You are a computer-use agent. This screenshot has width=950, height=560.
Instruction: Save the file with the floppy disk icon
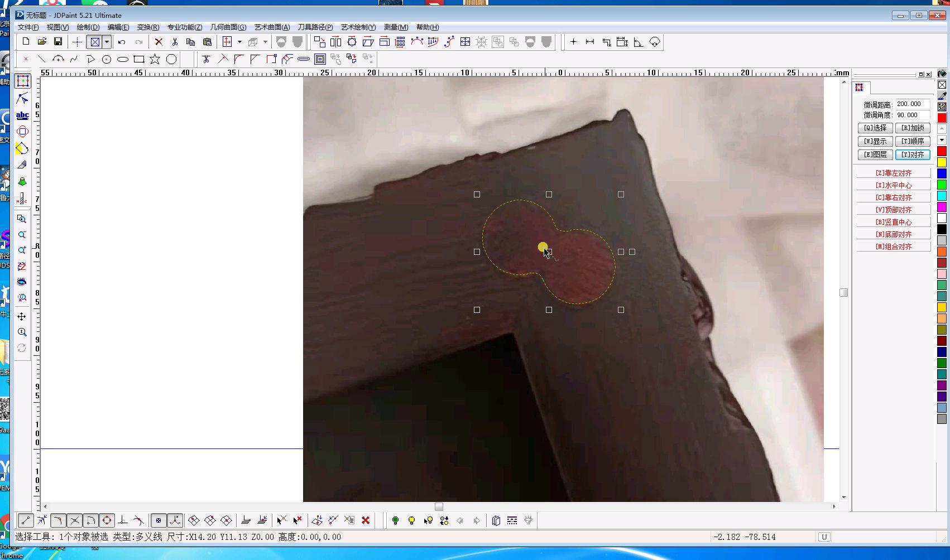(57, 42)
